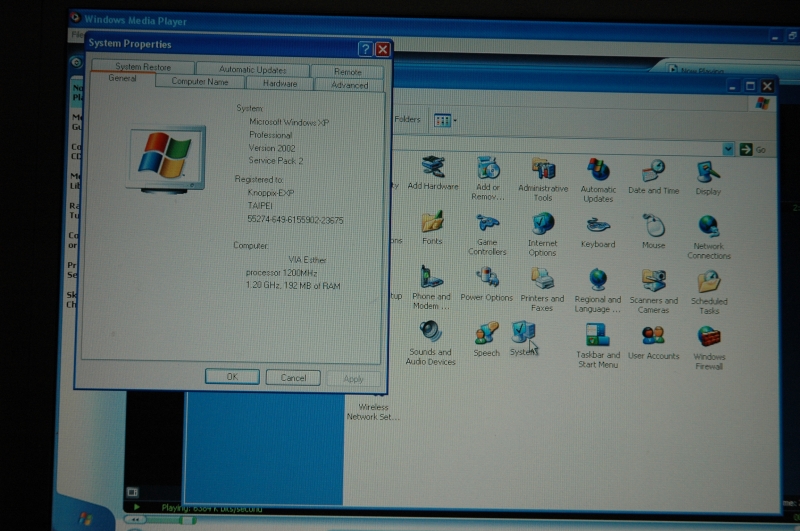This screenshot has width=800, height=531.
Task: Open Printers and Faxes icon
Action: point(542,289)
